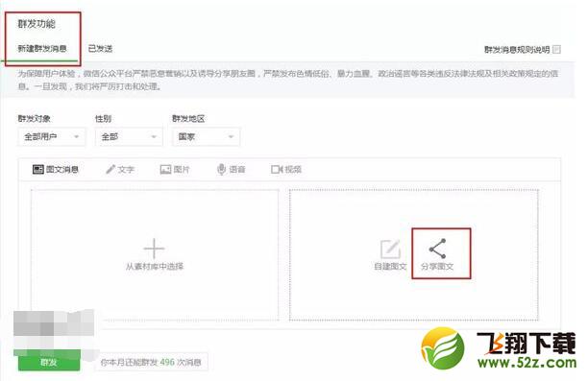The height and width of the screenshot is (381, 588).
Task: Click the plus icon to choose from 素材库
Action: 154,248
